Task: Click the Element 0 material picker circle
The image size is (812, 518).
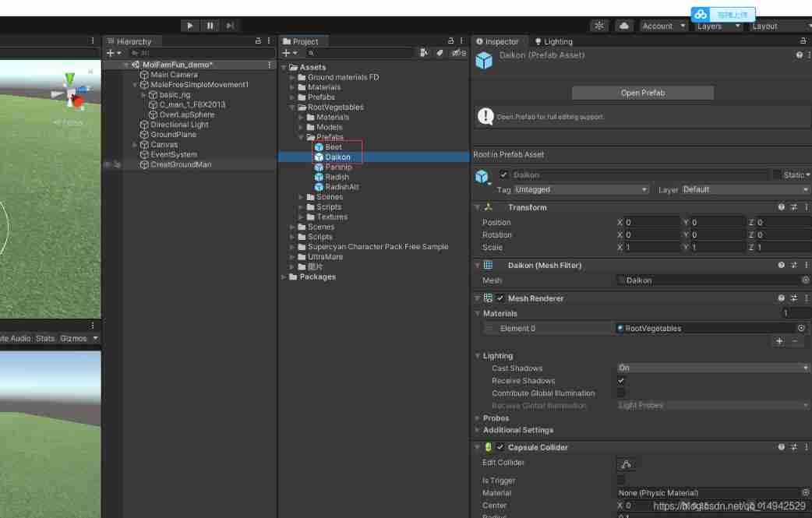Action: (801, 328)
